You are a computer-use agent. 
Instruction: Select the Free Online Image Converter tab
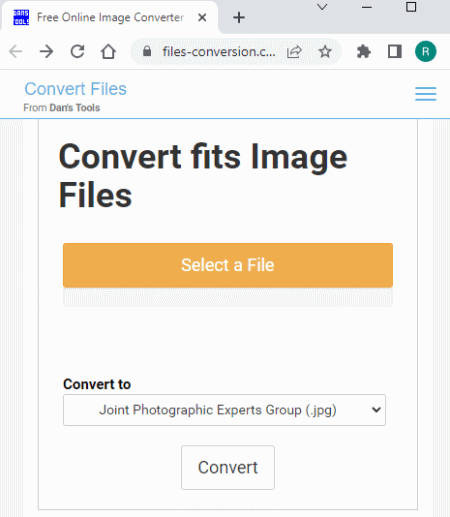click(110, 17)
